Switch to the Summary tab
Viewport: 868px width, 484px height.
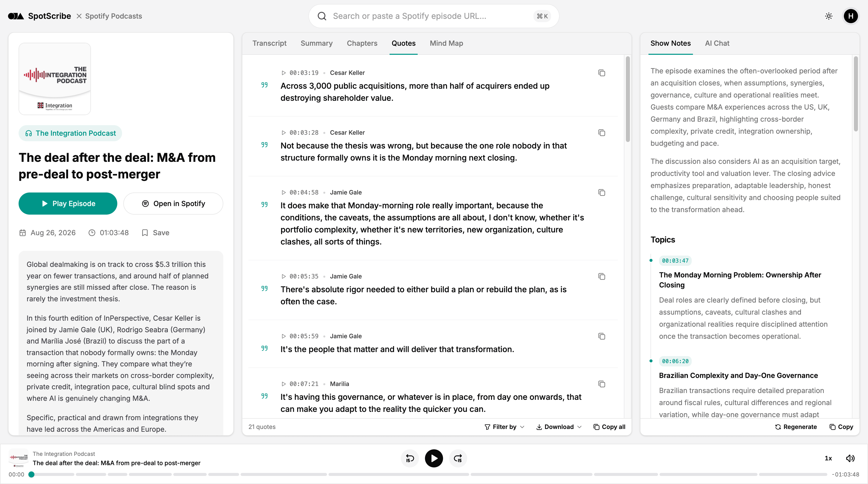[x=316, y=43]
